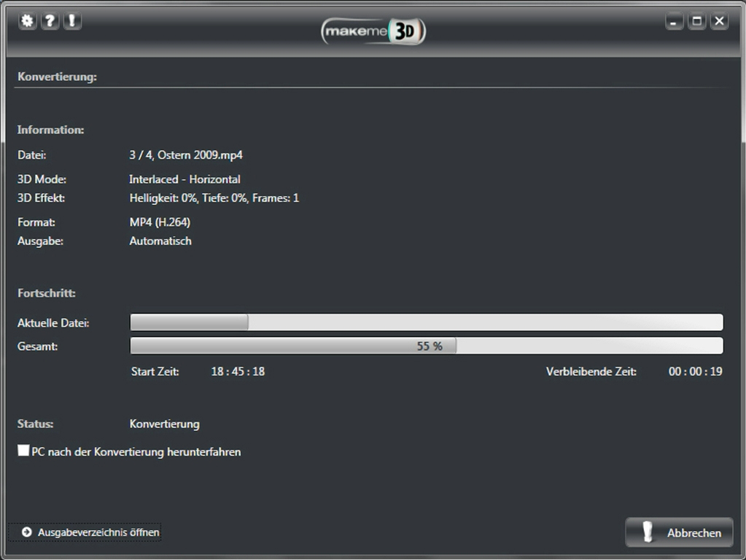Click the file name Ostern 2009.mp4
The height and width of the screenshot is (560, 746).
coord(200,155)
